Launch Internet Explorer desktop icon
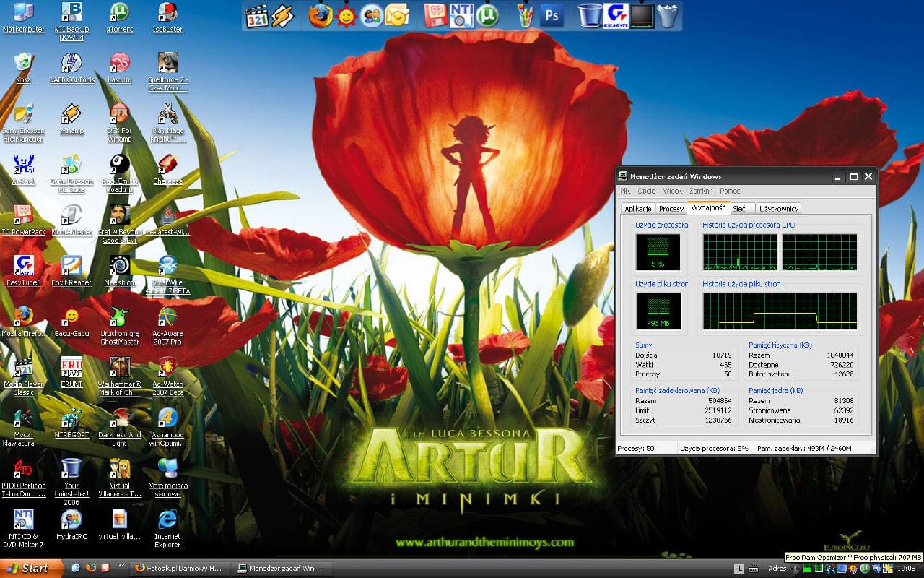This screenshot has height=578, width=924. click(x=167, y=527)
